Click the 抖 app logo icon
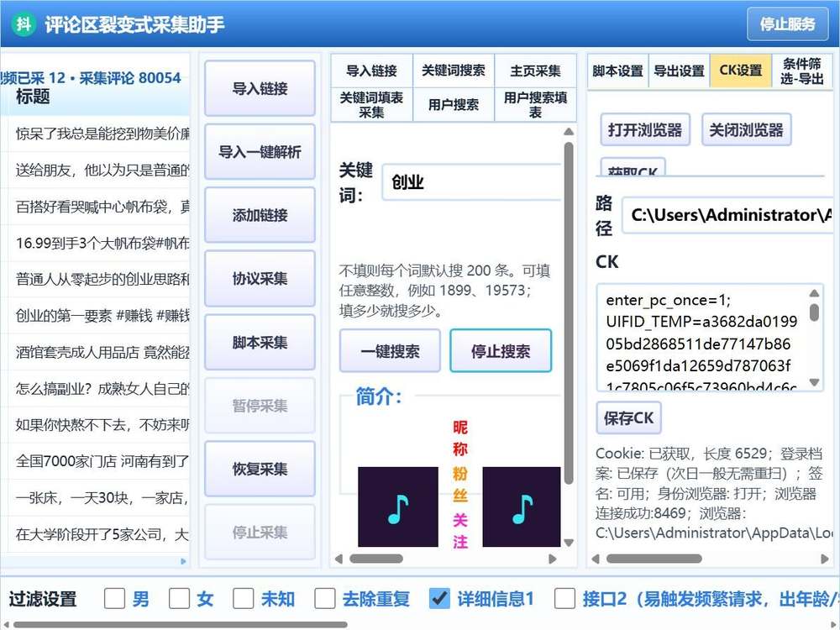This screenshot has height=630, width=840. [x=24, y=24]
